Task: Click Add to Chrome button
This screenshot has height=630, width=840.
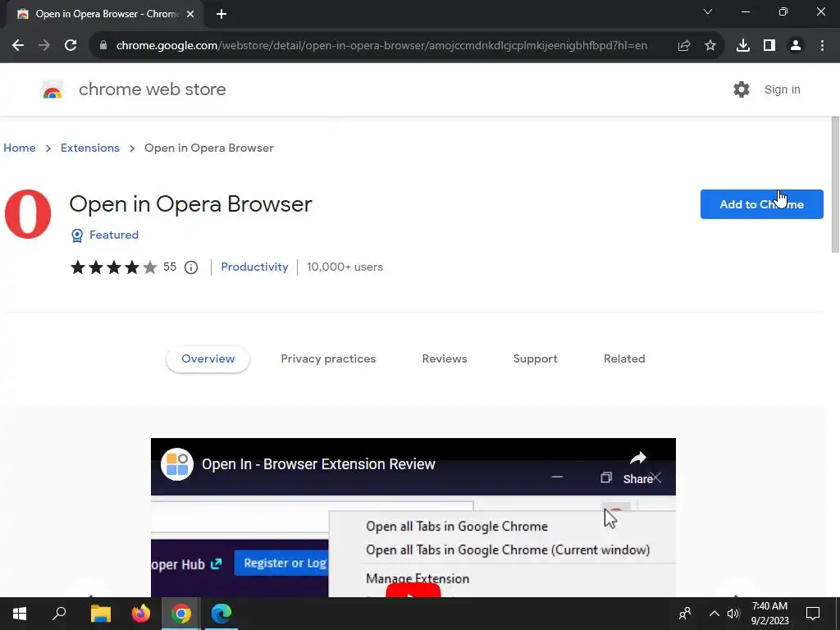Action: [x=761, y=204]
